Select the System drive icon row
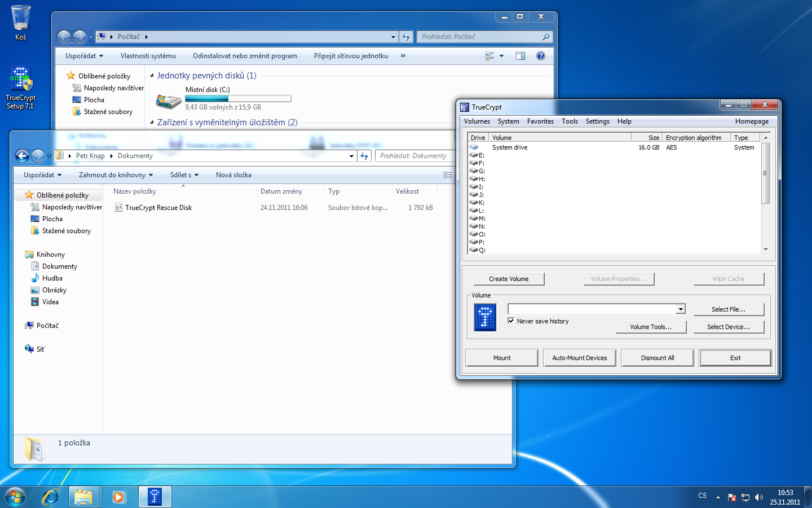 point(615,147)
